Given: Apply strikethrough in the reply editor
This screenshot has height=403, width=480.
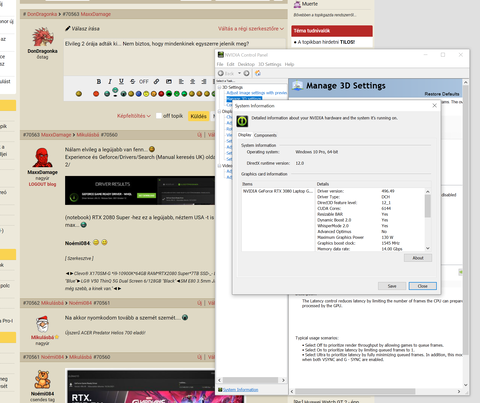Looking at the screenshot, I should click(x=133, y=81).
